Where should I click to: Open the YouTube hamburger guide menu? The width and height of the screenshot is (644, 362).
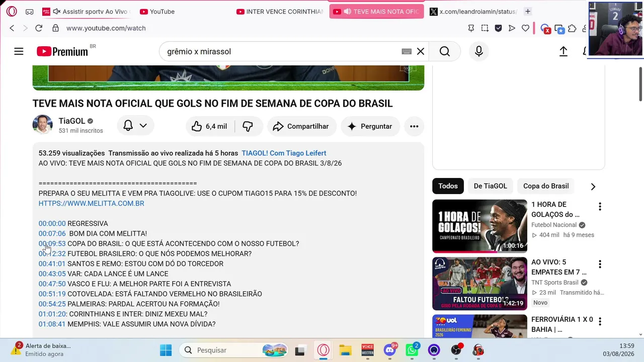coord(19,51)
